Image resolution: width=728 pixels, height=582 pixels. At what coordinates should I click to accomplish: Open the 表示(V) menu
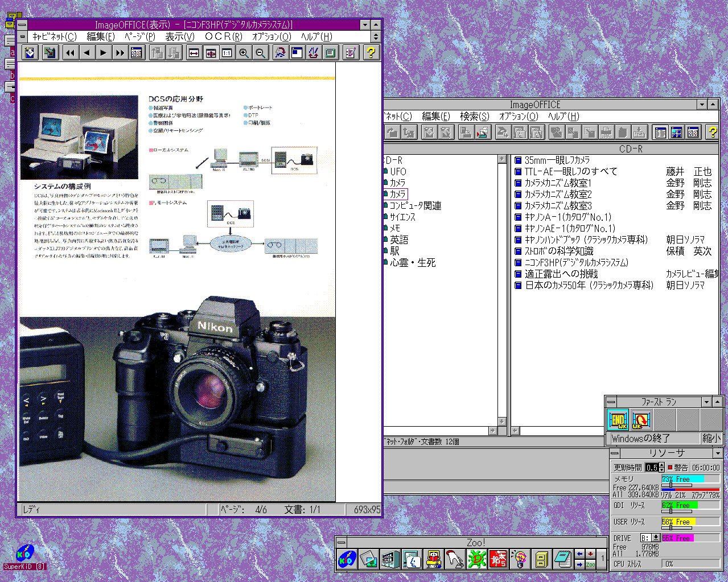click(x=179, y=36)
